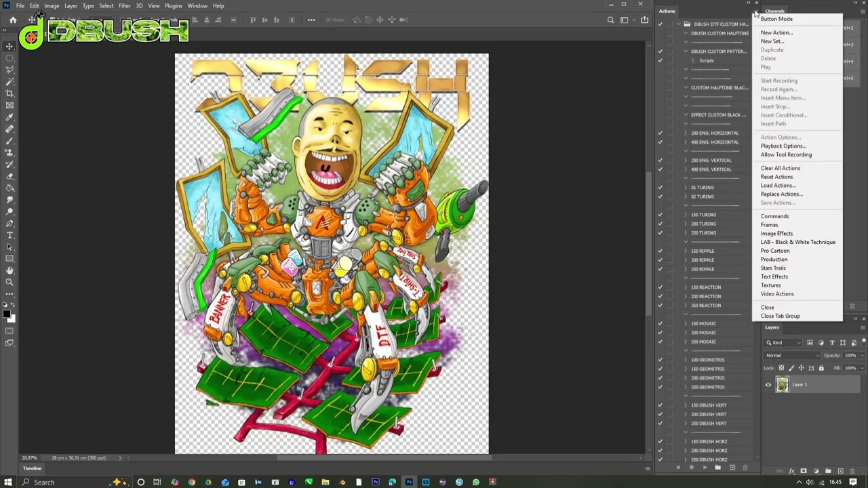This screenshot has height=488, width=868.
Task: Open the Edit Toolbar three-dots menu
Action: point(9,293)
